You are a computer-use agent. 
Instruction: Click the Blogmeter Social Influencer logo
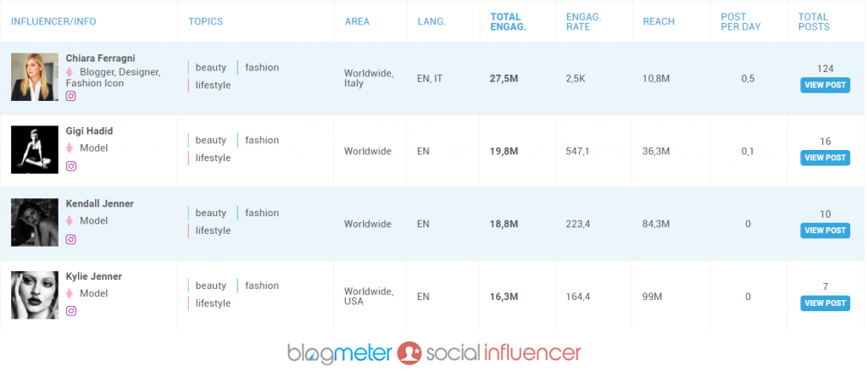pos(434,353)
